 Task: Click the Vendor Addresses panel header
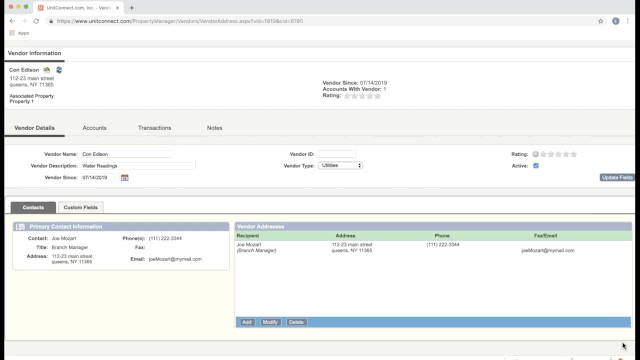click(x=433, y=227)
